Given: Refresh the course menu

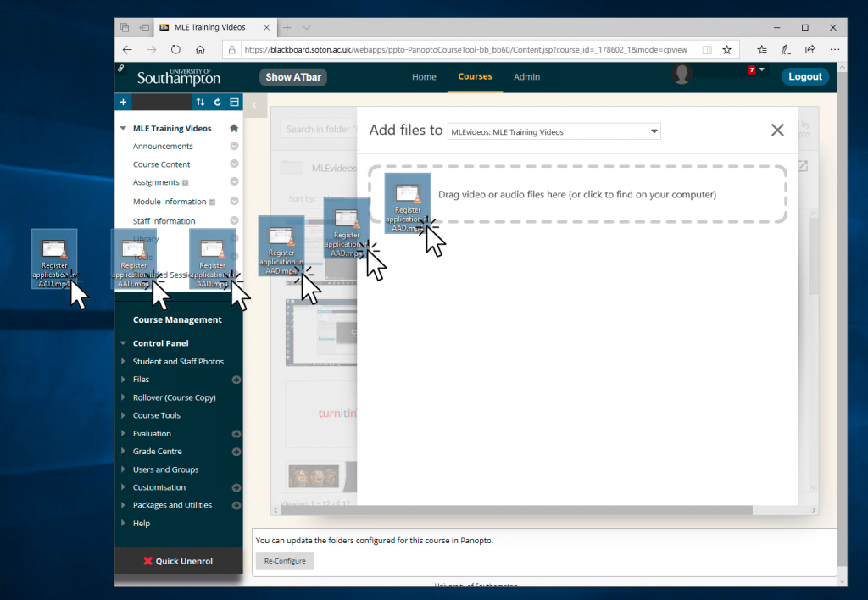Looking at the screenshot, I should click(x=218, y=102).
